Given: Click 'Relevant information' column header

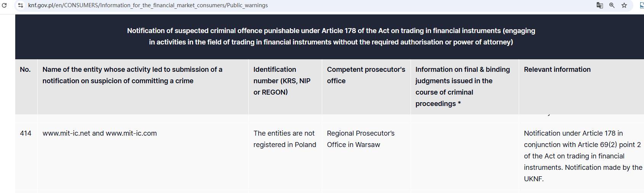Looking at the screenshot, I should [557, 70].
